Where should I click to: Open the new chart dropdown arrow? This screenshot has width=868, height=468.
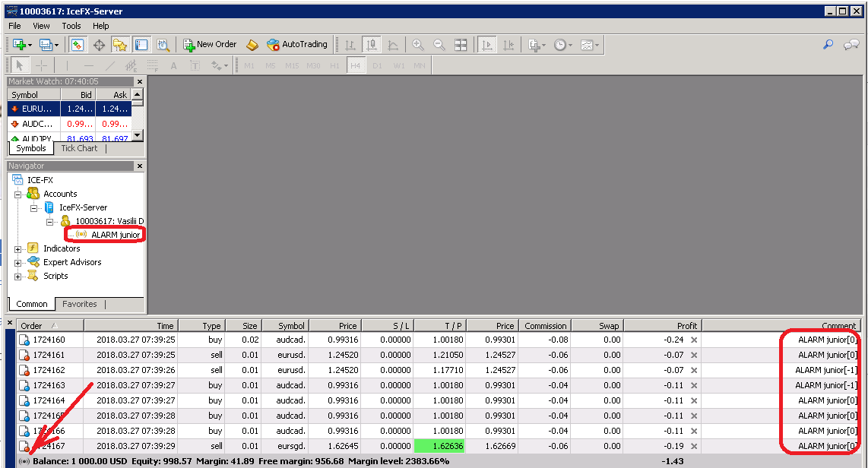click(x=30, y=46)
